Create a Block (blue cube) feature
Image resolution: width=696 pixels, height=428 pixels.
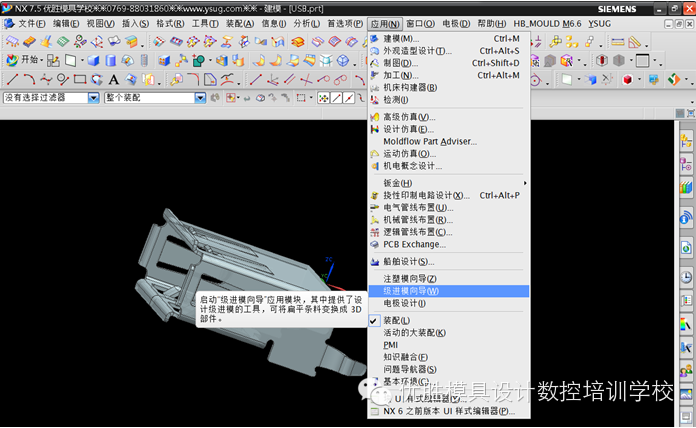coord(93,60)
